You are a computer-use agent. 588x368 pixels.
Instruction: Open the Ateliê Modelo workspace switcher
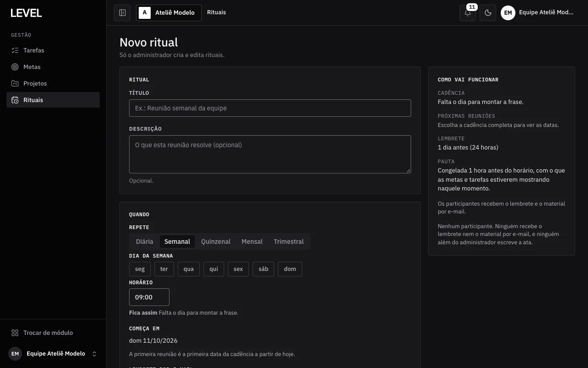pos(169,13)
